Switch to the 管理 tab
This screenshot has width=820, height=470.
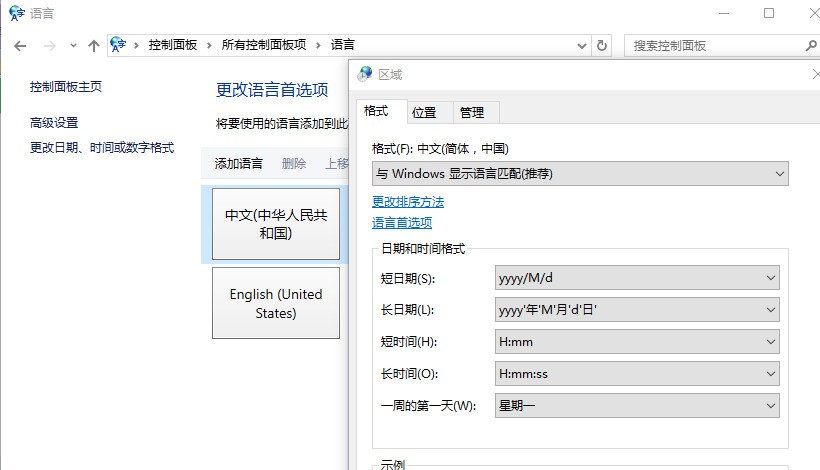tap(472, 112)
